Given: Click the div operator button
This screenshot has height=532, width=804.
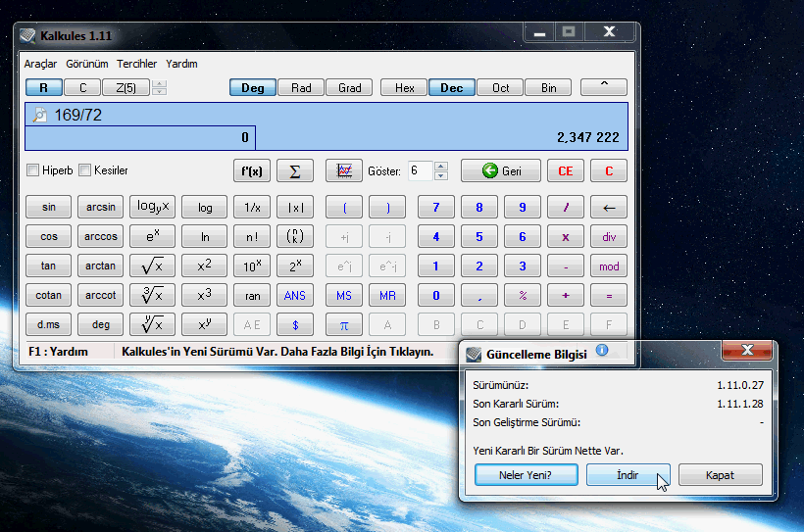Looking at the screenshot, I should tap(609, 236).
